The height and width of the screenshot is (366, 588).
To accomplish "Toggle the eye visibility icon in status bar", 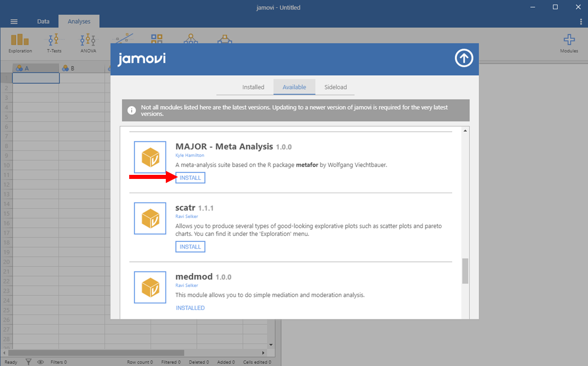I will tap(41, 362).
